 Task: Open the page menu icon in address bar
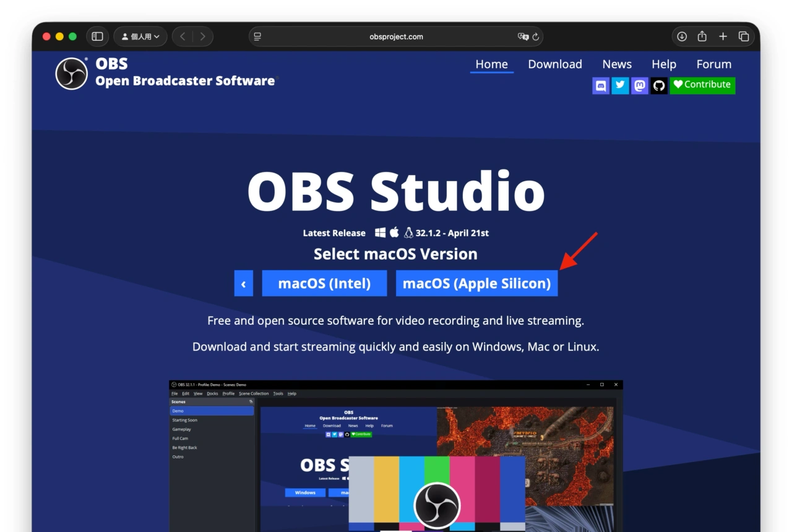[x=257, y=36]
